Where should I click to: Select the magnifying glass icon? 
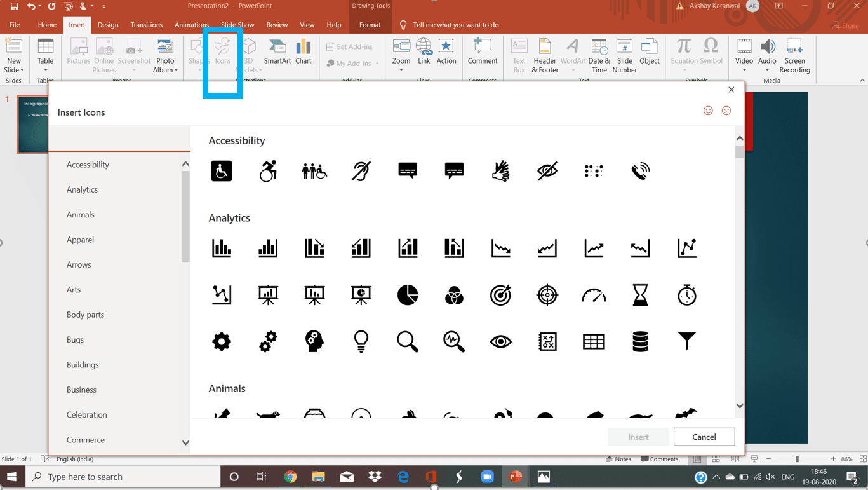408,341
